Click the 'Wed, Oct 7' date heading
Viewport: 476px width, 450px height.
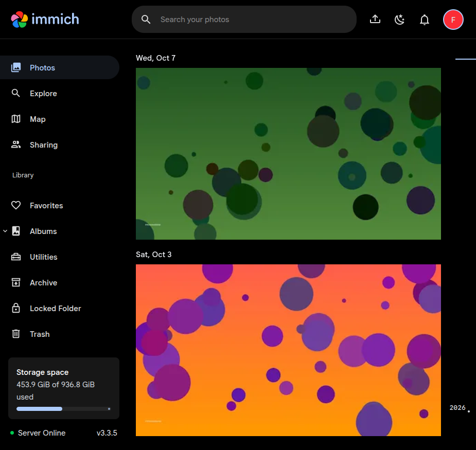point(156,58)
